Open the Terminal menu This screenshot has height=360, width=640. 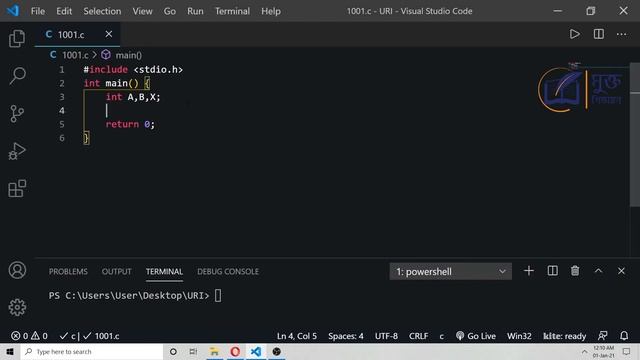(232, 11)
